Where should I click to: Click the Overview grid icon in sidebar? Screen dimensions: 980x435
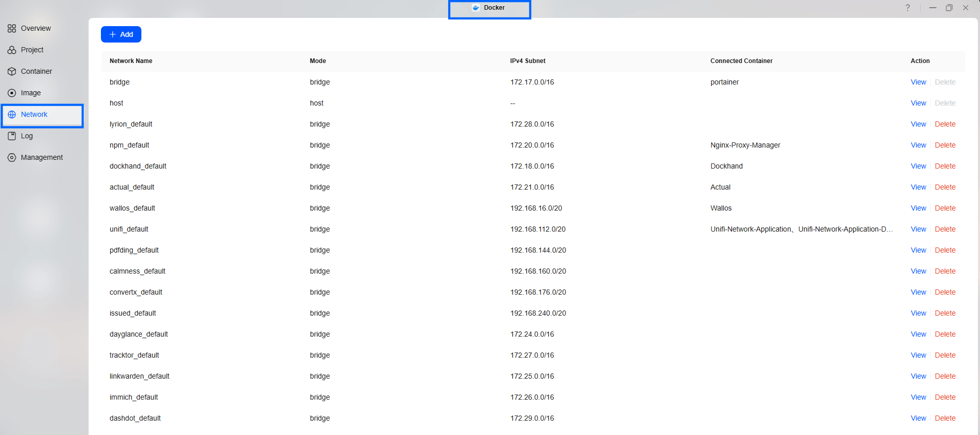coord(12,28)
